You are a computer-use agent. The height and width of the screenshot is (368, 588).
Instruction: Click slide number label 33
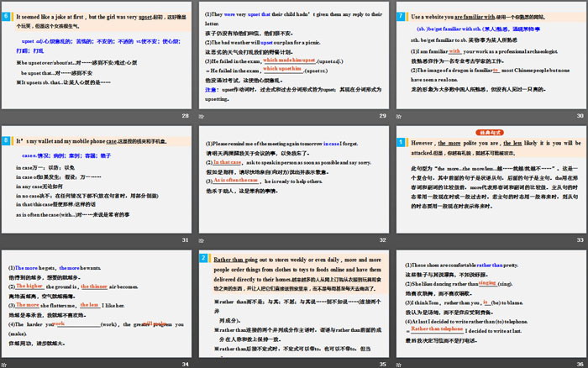(x=580, y=240)
